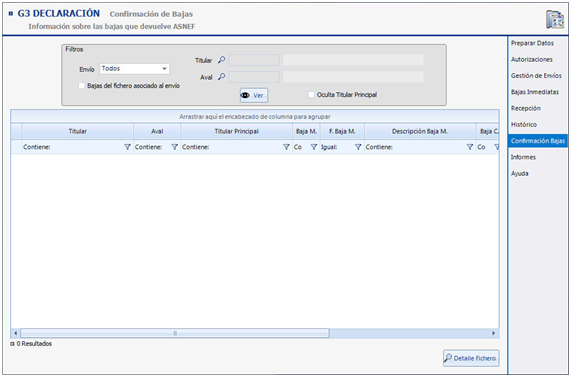Open Preparar Datos in side menu
This screenshot has height=377, width=571.
[532, 43]
